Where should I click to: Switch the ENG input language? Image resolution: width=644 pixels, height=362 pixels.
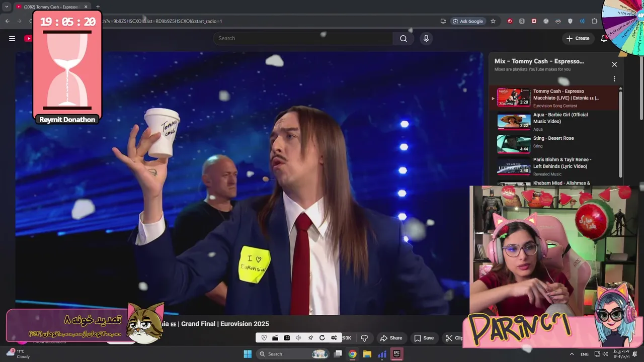585,354
